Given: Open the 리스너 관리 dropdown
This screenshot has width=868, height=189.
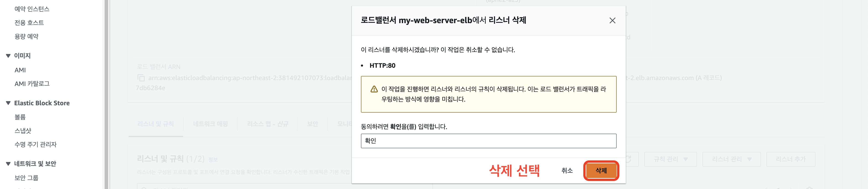Looking at the screenshot, I should click(x=731, y=159).
